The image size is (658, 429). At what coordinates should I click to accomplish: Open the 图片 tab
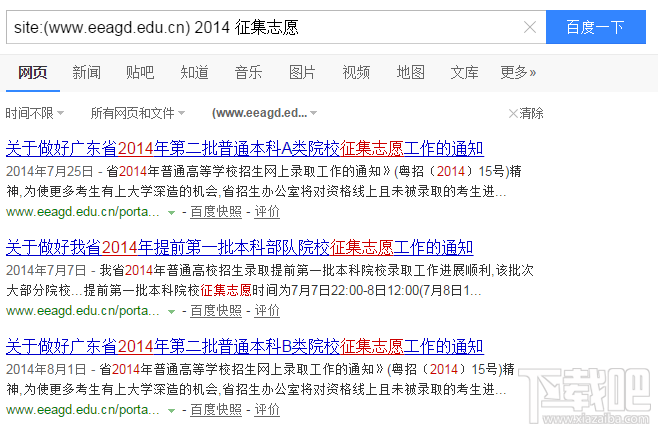pos(302,72)
